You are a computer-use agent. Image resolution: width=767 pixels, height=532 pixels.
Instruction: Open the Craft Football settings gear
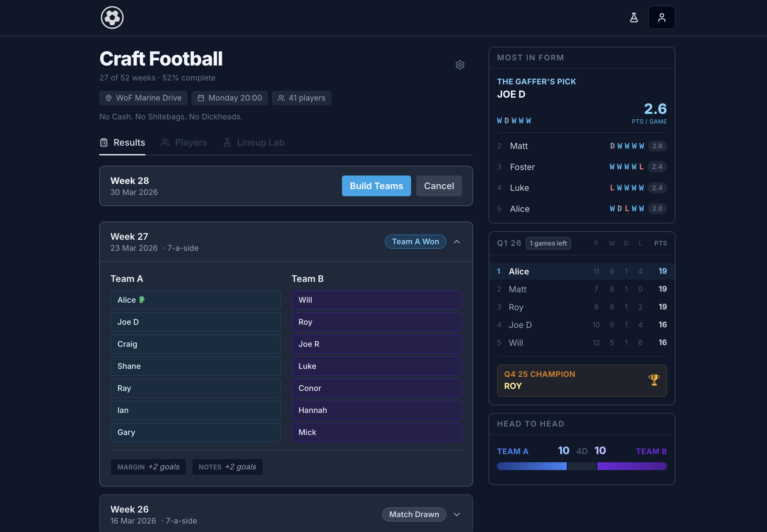pos(460,65)
